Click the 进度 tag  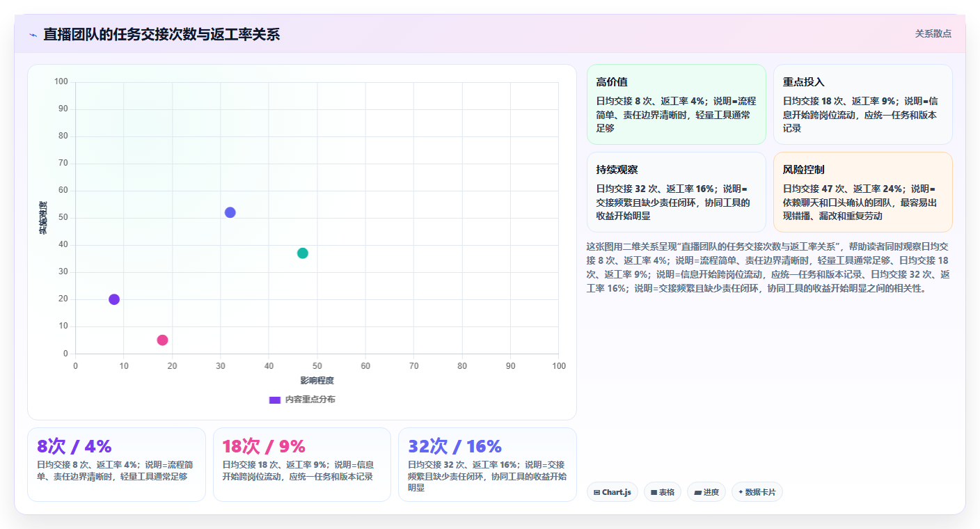coord(706,492)
